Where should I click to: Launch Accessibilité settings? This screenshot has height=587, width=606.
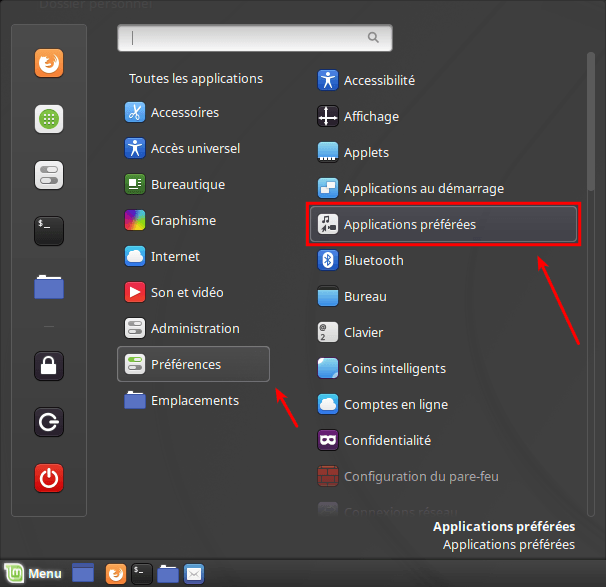pyautogui.click(x=443, y=80)
